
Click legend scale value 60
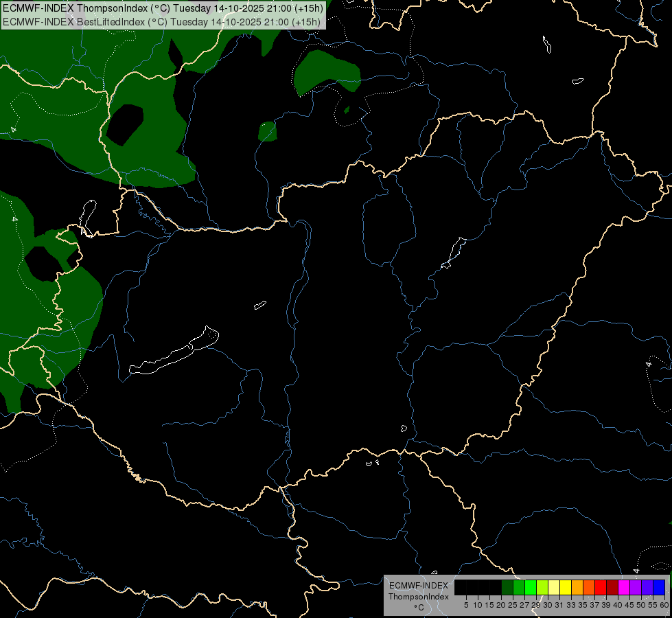point(664,605)
